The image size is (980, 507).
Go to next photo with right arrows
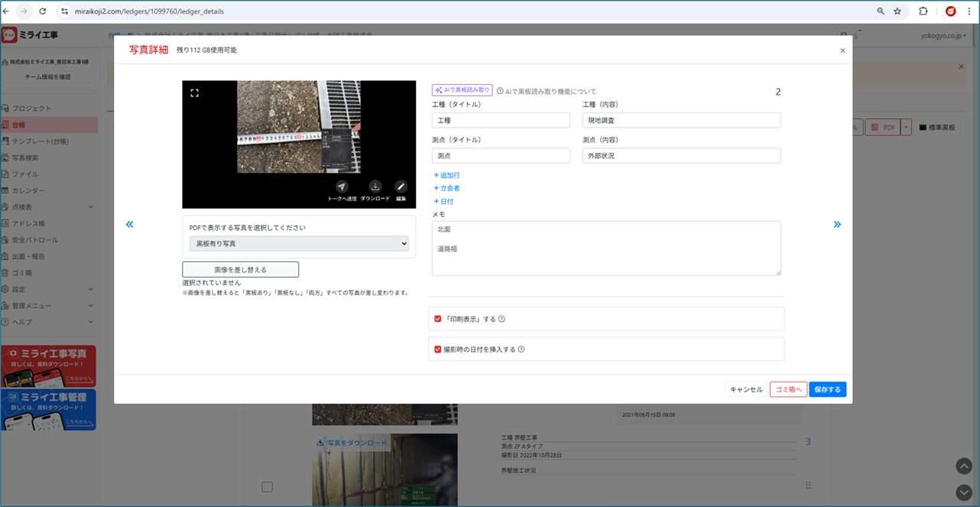[837, 224]
